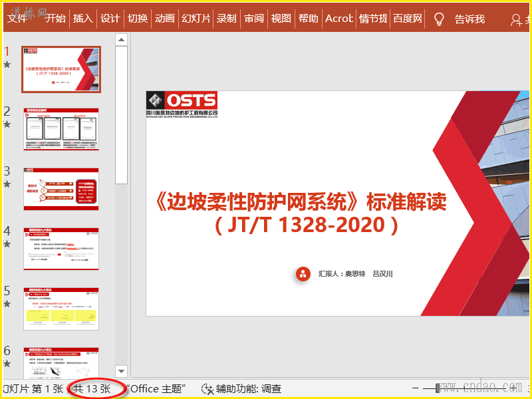This screenshot has width=532, height=399.
Task: Open the 设计 ribbon tab
Action: click(x=110, y=19)
